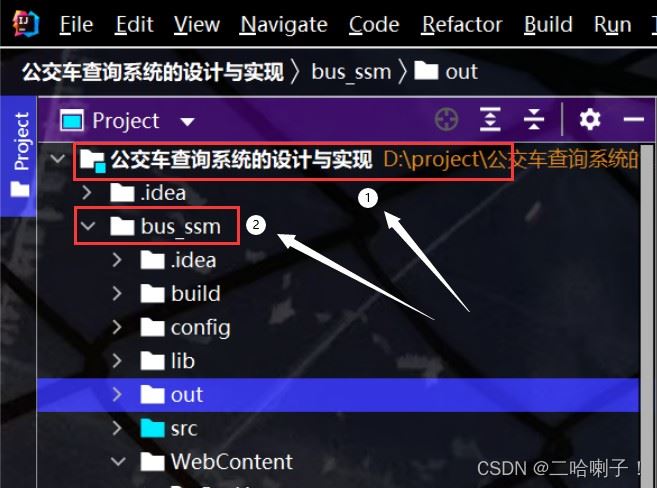
Task: Click the IntelliJ IDEA logo icon
Action: (x=26, y=23)
